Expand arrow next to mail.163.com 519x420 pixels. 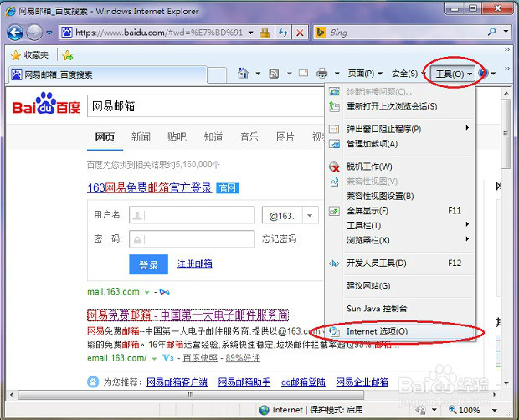tap(146, 292)
